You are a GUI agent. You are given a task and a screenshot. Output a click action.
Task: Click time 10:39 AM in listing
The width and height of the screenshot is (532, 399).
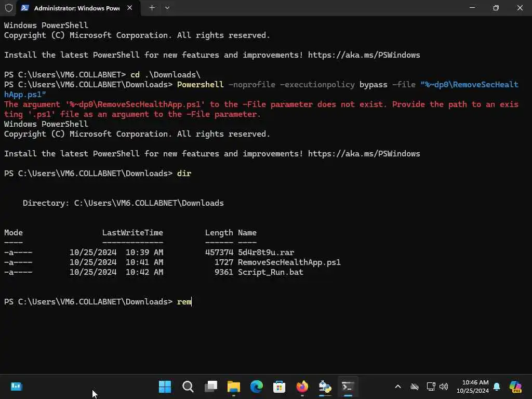(144, 252)
